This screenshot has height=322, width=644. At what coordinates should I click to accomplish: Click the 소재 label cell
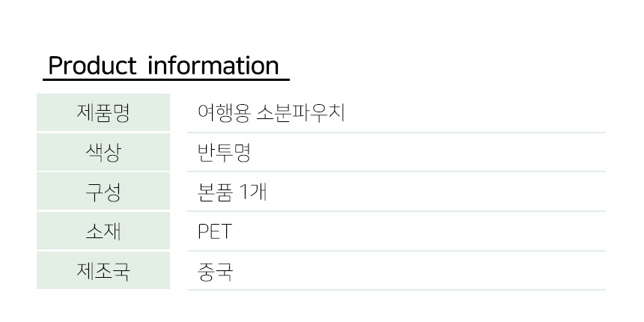coord(103,232)
